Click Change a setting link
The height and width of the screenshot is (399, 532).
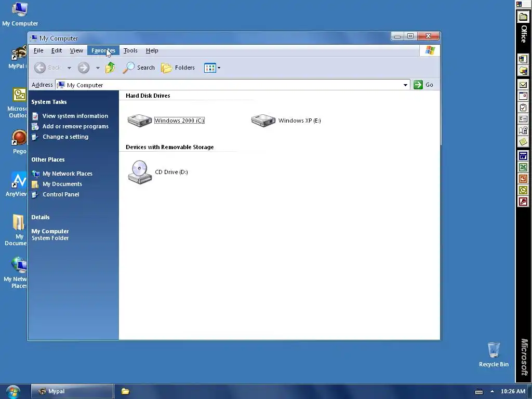click(x=65, y=137)
